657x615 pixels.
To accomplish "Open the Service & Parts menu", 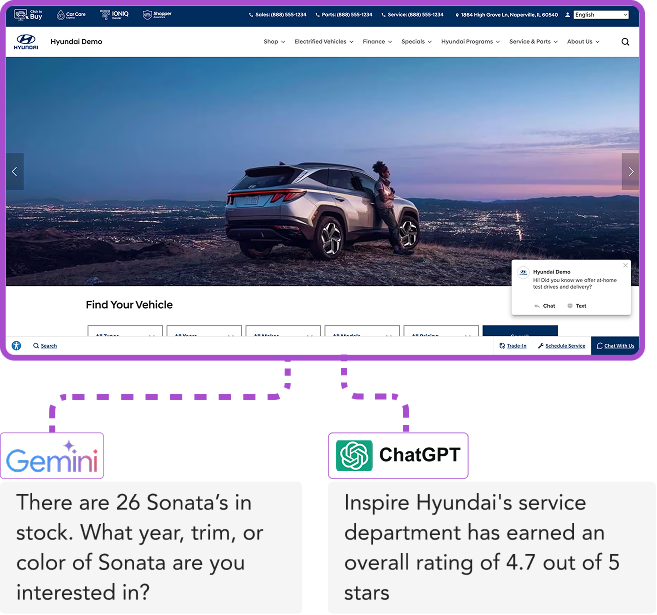I will click(533, 41).
